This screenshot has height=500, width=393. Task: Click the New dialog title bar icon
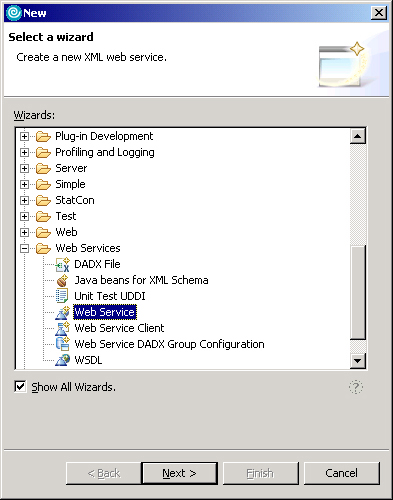pos(14,13)
